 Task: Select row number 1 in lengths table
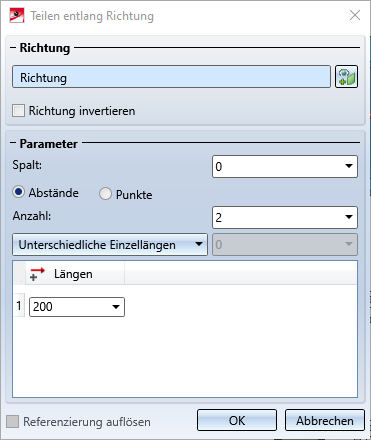coord(19,306)
